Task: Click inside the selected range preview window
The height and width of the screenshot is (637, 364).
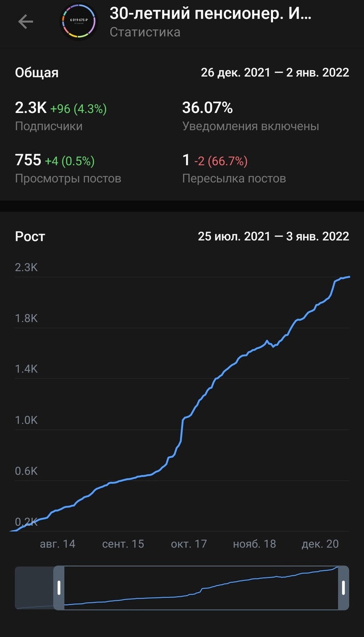Action: click(x=200, y=588)
